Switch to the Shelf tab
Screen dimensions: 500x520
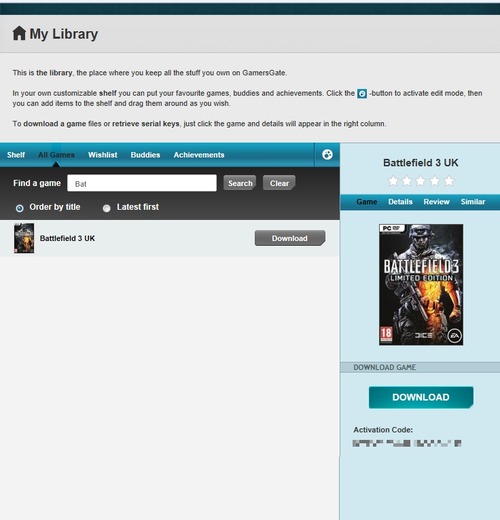[x=16, y=155]
